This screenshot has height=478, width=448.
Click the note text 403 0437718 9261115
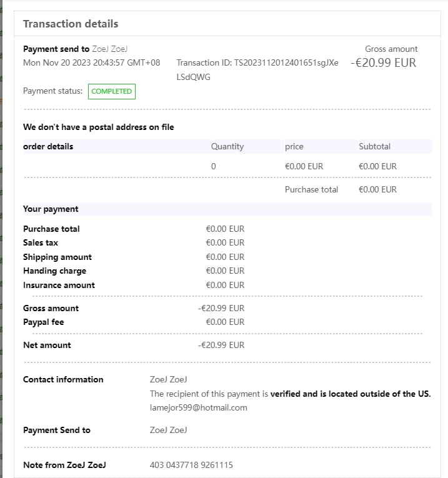coord(191,465)
